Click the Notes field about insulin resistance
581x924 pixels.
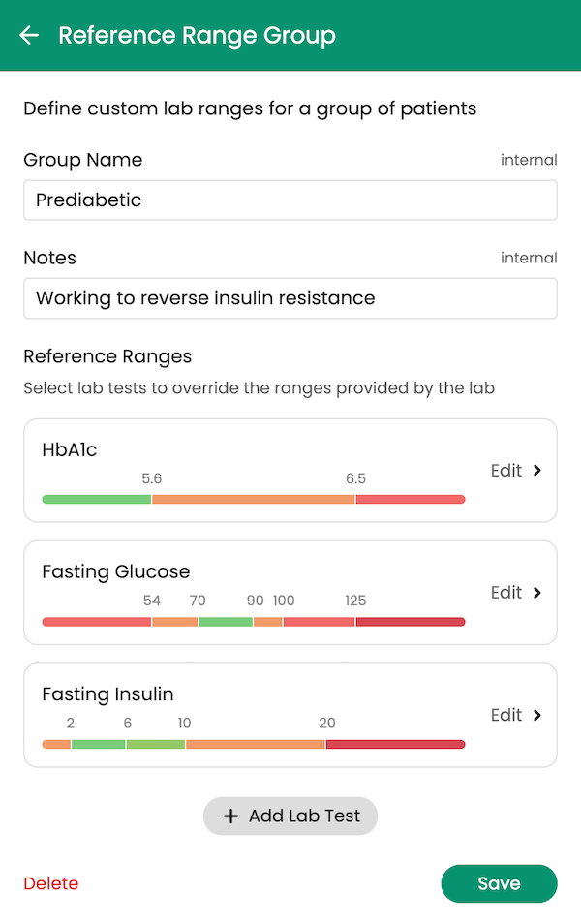(x=290, y=298)
